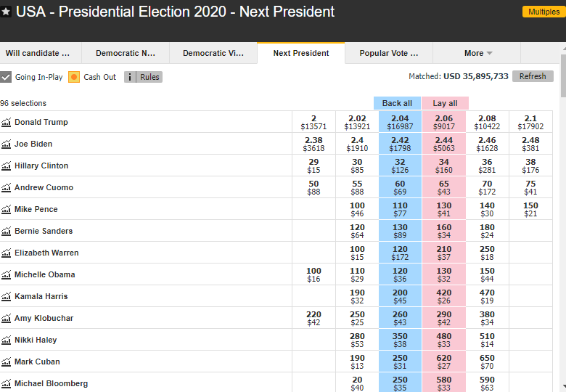Toggle the Going In-Play checkbox

pos(6,77)
